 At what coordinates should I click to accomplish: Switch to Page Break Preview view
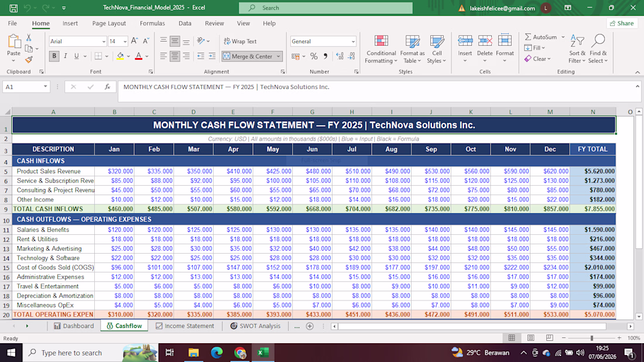[550, 338]
